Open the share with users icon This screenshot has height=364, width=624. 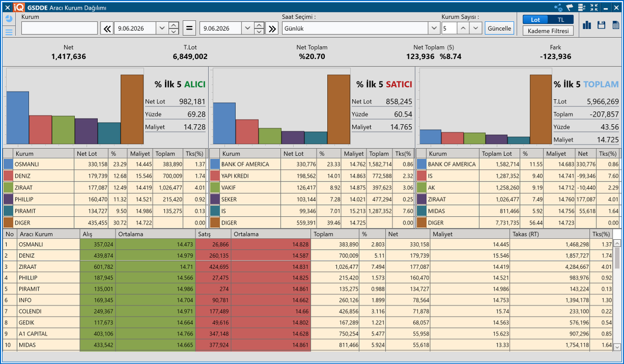coord(558,8)
